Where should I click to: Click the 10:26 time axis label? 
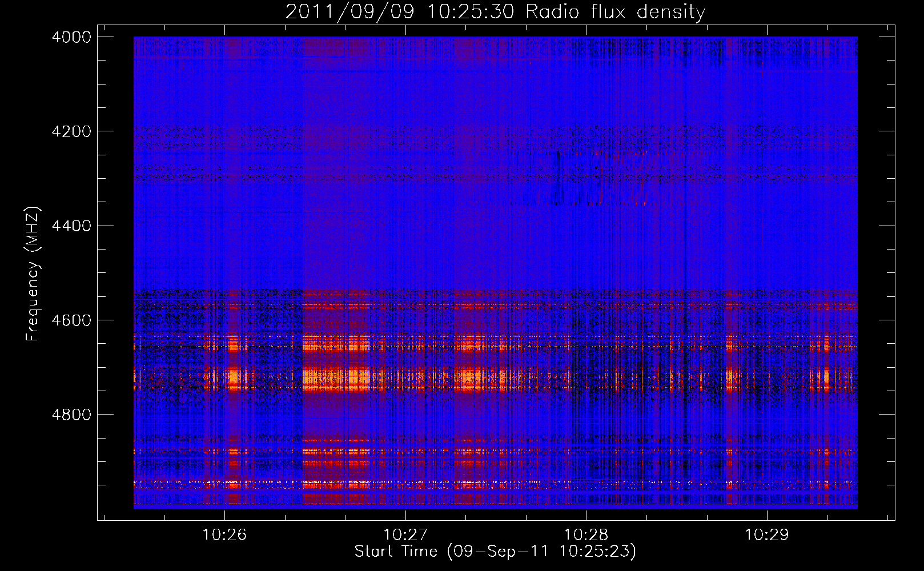pos(224,534)
